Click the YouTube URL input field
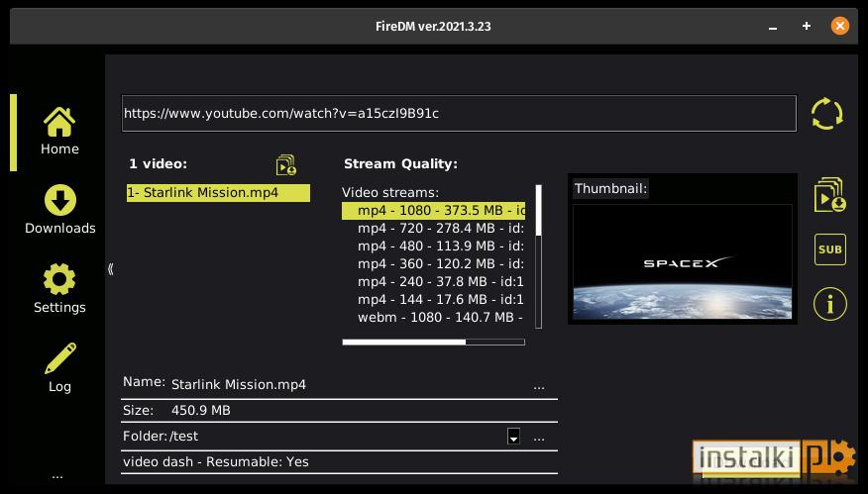868x494 pixels. (459, 114)
